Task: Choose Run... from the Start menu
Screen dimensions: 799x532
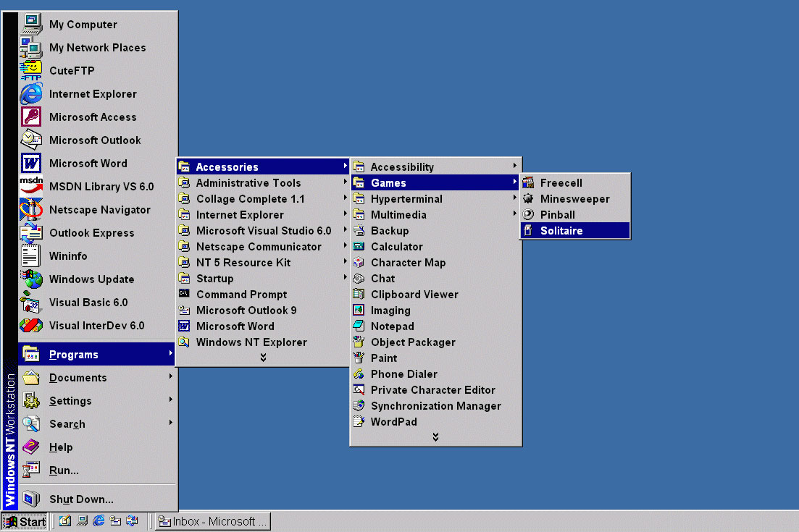Action: point(97,470)
